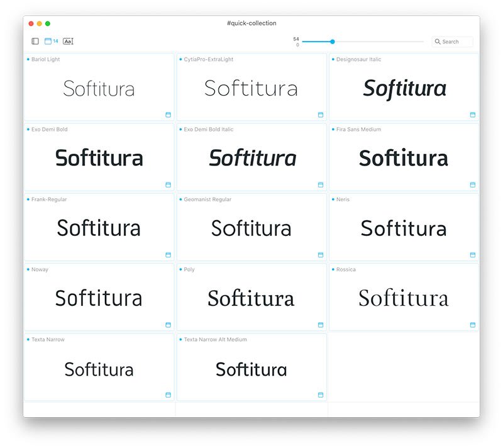The width and height of the screenshot is (503, 448).
Task: Click the search magnifier icon
Action: (437, 42)
